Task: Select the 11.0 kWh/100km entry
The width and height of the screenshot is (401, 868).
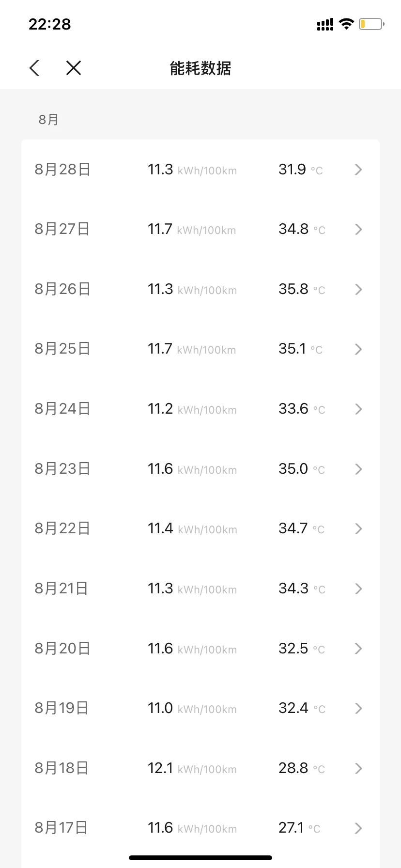Action: [192, 708]
